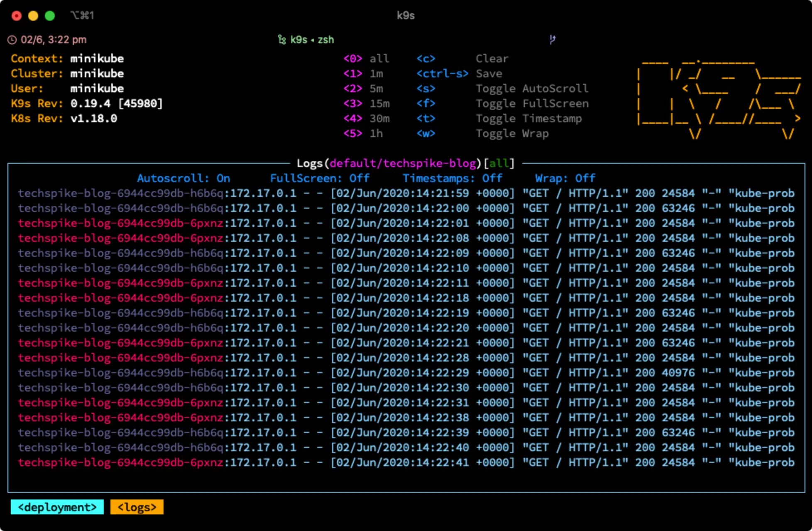
Task: Click <w> Toggle Wrap shortcut
Action: tap(482, 133)
